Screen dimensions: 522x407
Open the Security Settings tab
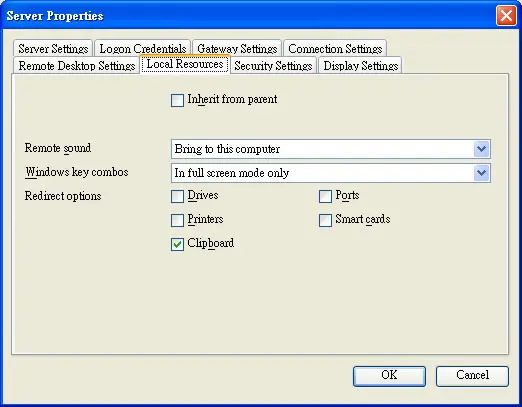tap(273, 65)
